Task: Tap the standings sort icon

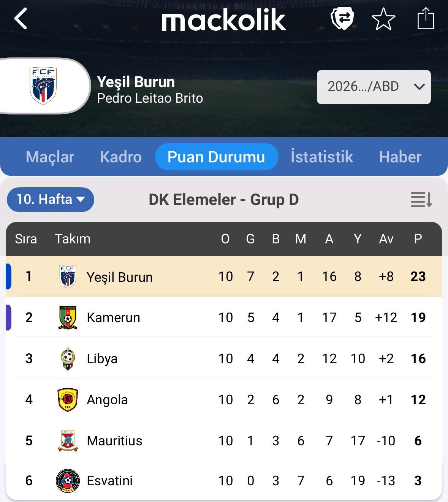Action: tap(421, 200)
